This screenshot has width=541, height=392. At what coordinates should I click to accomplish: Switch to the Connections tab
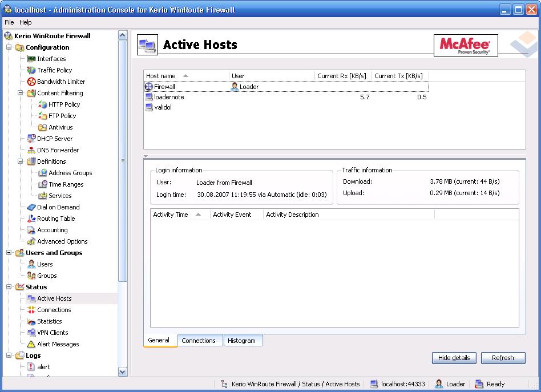(199, 341)
